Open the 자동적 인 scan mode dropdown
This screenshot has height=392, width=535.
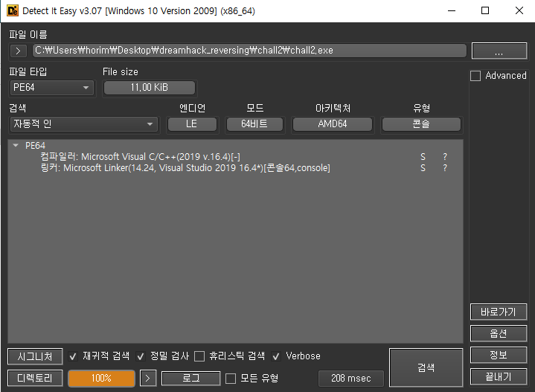point(83,124)
